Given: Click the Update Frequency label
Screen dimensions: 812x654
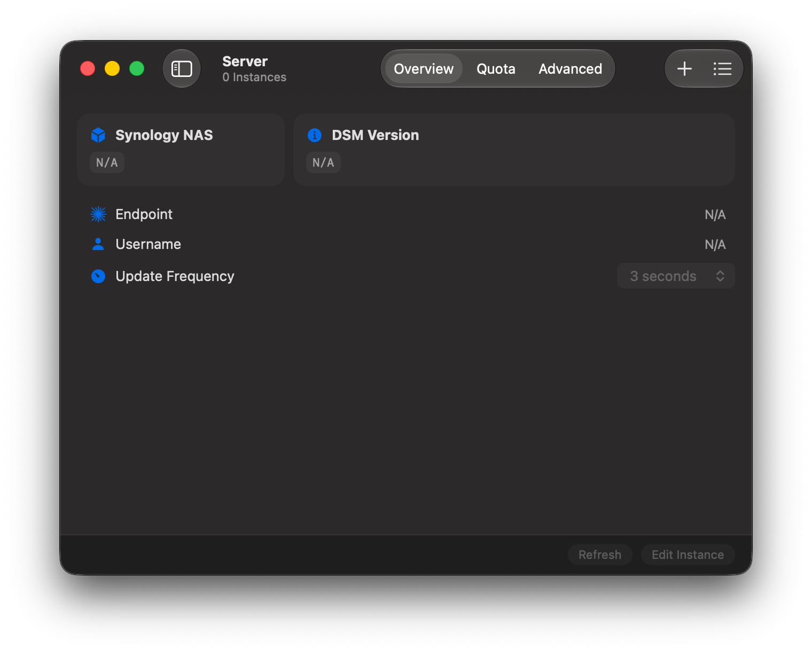Looking at the screenshot, I should [175, 276].
